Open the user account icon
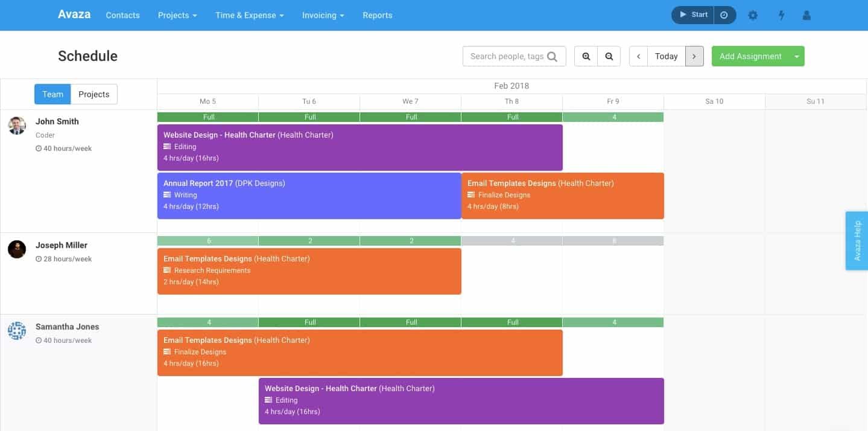Screen dimensions: 868x431 click(x=806, y=15)
